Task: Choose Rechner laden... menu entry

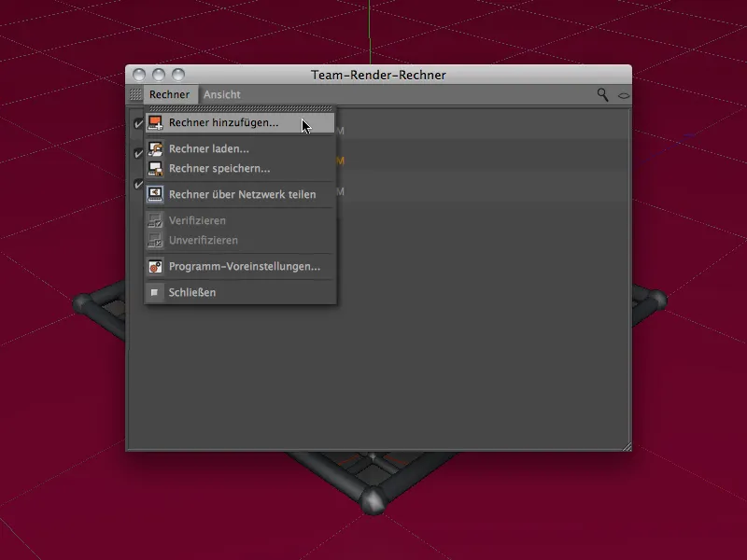Action: (240, 148)
